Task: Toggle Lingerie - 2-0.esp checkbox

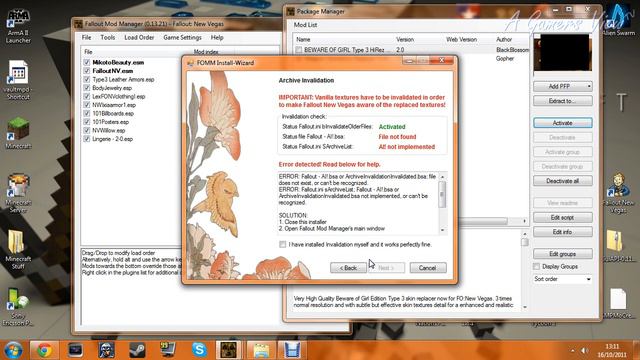Action: tap(87, 139)
